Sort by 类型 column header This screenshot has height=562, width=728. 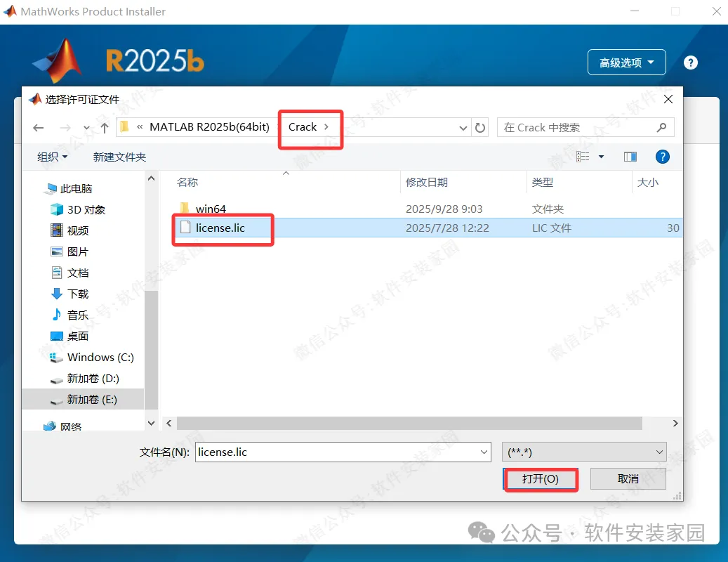542,183
